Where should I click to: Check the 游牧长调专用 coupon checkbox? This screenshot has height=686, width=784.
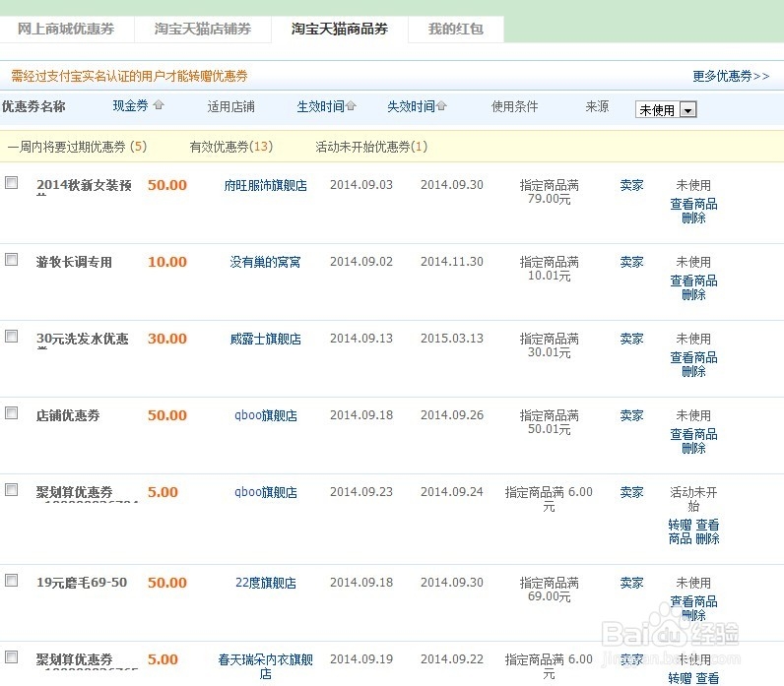tap(12, 259)
